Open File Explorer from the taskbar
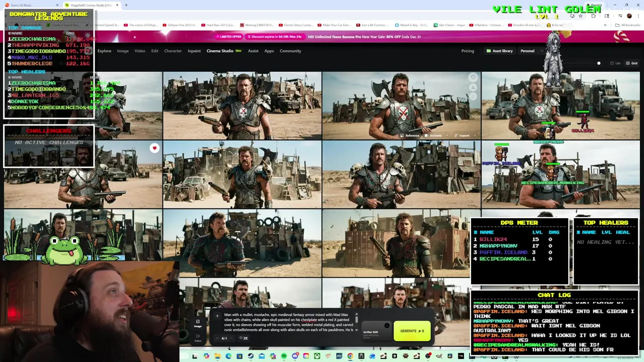The image size is (644, 362). [217, 356]
